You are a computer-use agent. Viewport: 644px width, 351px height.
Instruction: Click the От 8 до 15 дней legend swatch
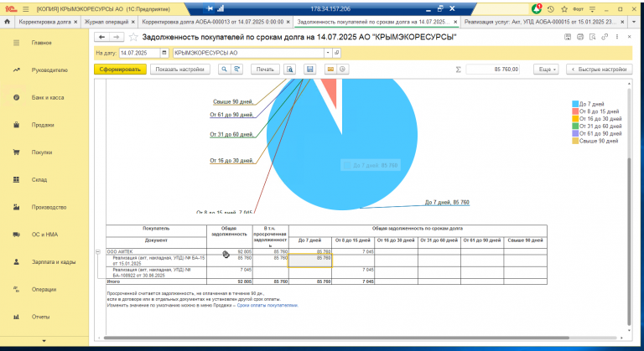(575, 111)
